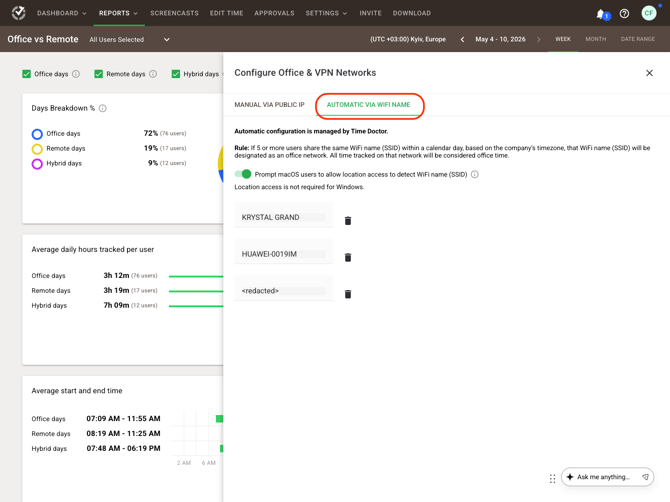The image size is (670, 502).
Task: Show info icon beside Days Breakdown %
Action: [x=103, y=108]
